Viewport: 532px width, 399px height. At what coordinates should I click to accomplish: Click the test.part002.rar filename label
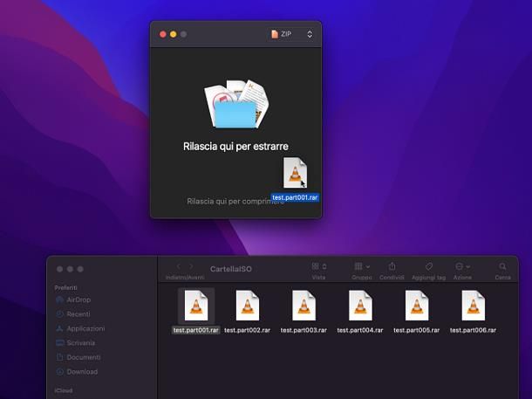(248, 330)
